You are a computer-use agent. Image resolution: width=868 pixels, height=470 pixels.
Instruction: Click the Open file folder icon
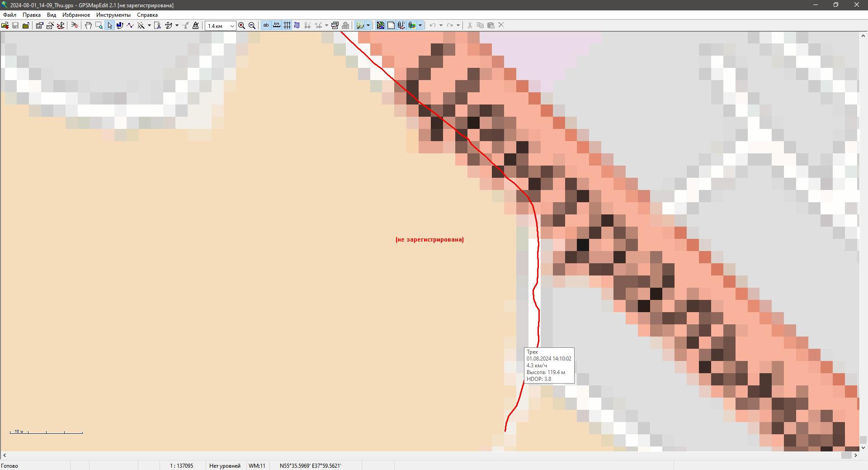[5, 25]
